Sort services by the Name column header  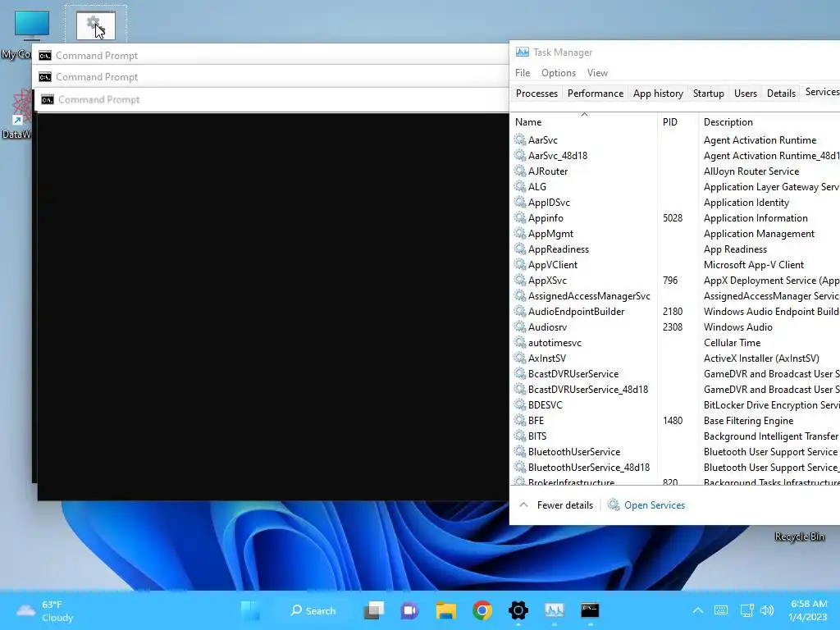coord(584,122)
